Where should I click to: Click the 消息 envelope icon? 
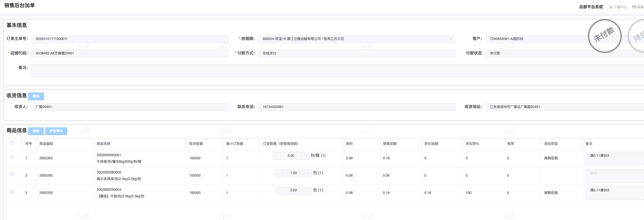point(634,7)
